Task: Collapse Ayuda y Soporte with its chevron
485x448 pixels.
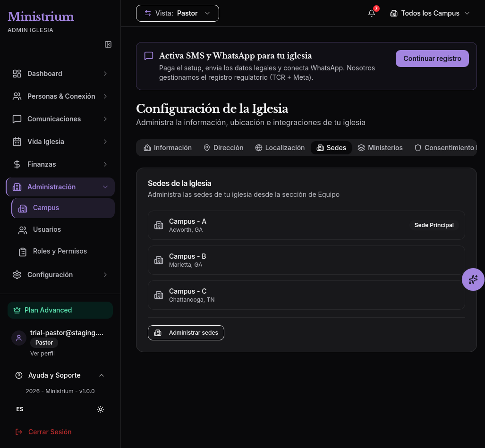Action: [x=102, y=375]
